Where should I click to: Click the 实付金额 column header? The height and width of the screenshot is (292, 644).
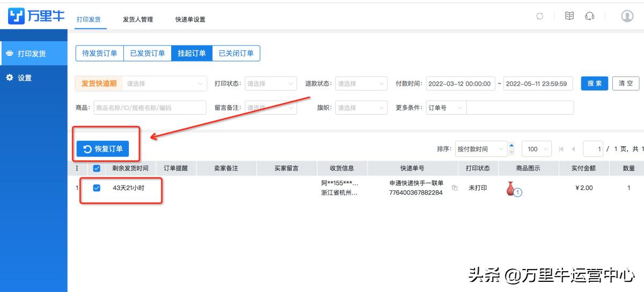(583, 168)
